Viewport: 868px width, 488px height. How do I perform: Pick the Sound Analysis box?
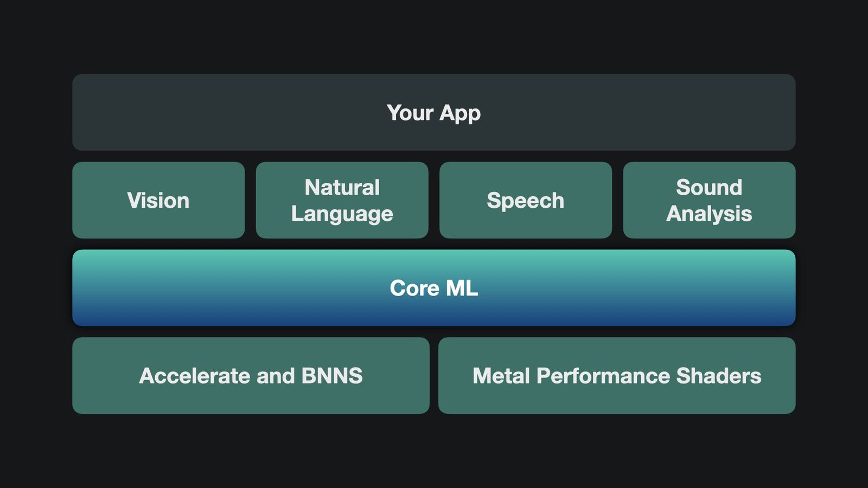709,200
